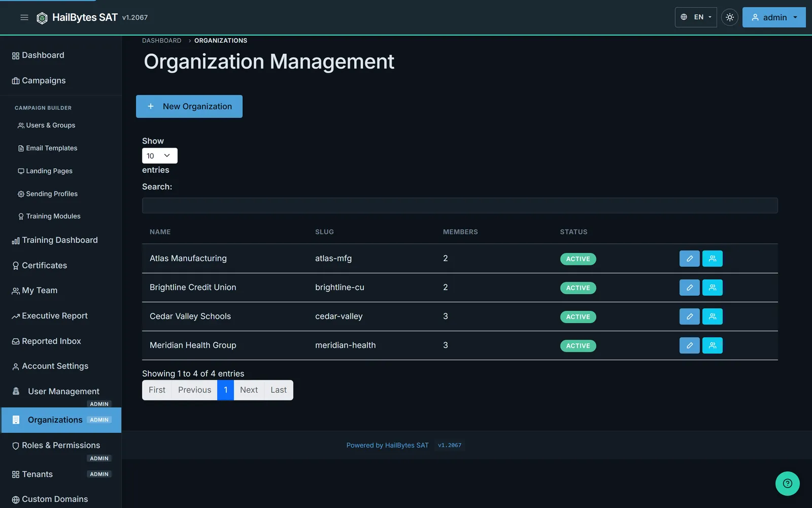This screenshot has height=508, width=812.
Task: Toggle the hamburger sidebar menu
Action: pyautogui.click(x=24, y=17)
